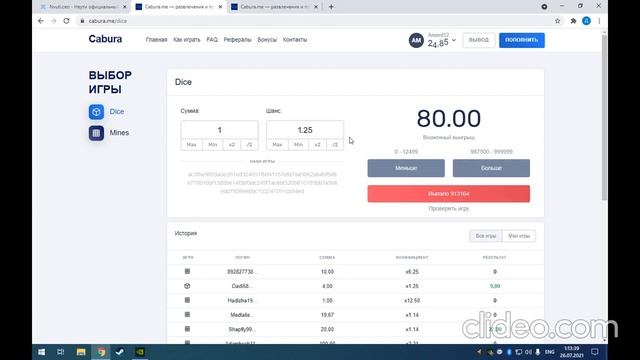Viewport: 640px width, 360px height.
Task: Close the first browser tab
Action: click(x=125, y=7)
